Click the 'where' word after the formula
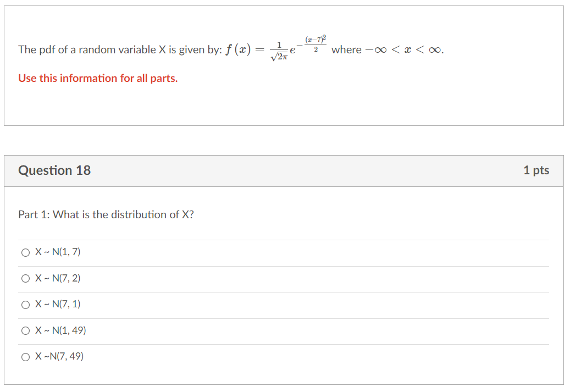The width and height of the screenshot is (570, 392). pyautogui.click(x=346, y=49)
